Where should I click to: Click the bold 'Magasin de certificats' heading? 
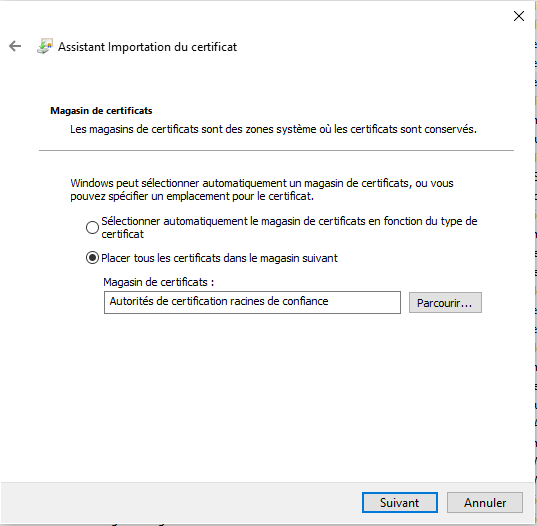tap(101, 111)
